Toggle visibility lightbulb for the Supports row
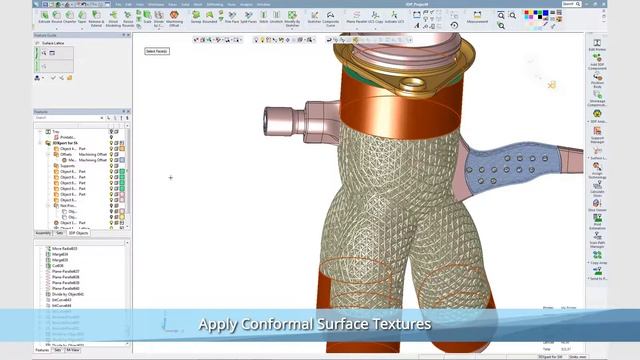 click(x=111, y=166)
